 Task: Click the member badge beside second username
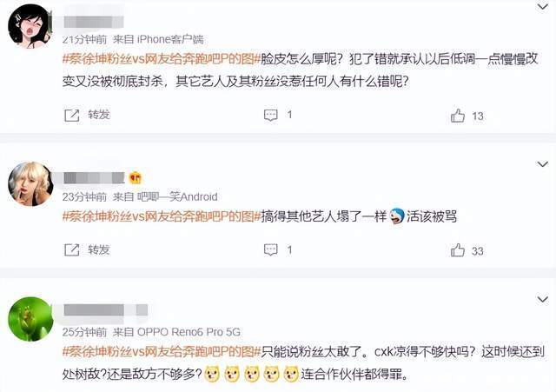[x=136, y=177]
